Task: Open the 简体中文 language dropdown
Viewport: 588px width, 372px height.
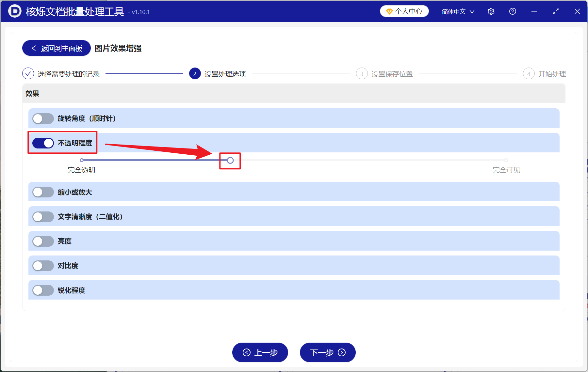Action: pos(457,11)
